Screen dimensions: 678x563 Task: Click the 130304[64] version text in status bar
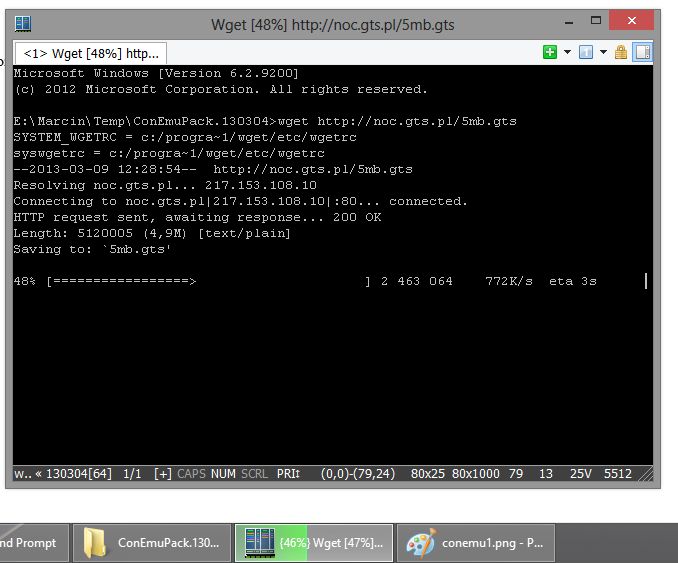point(79,474)
